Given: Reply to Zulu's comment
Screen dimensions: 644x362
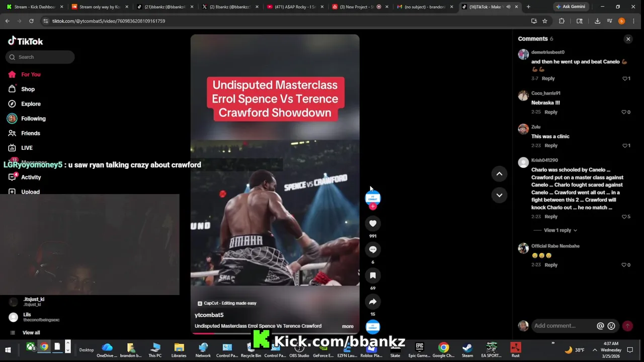Looking at the screenshot, I should 551,146.
